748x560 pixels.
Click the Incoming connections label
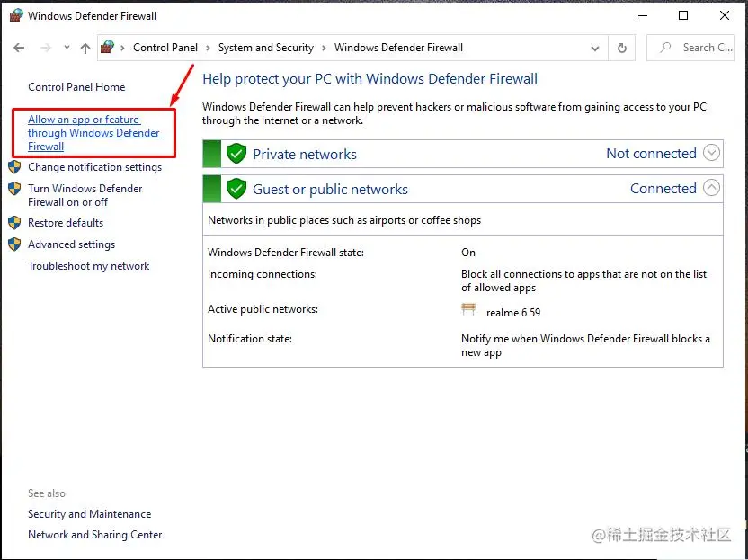pos(263,274)
